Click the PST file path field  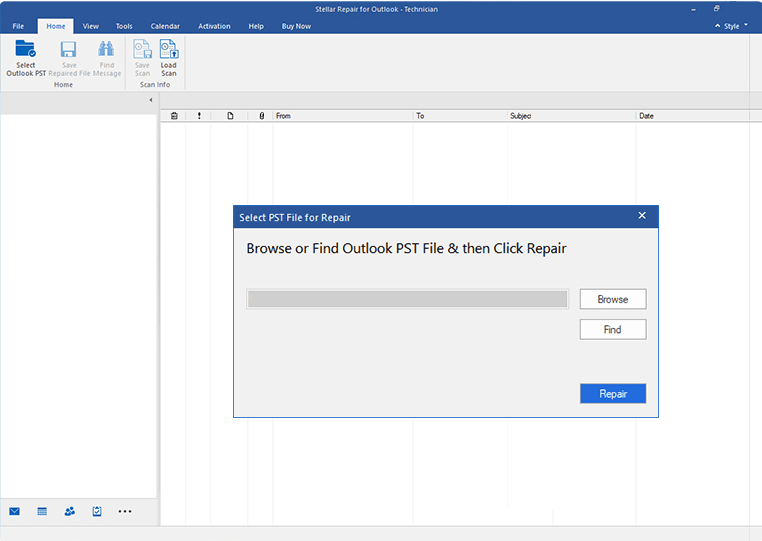[x=407, y=299]
